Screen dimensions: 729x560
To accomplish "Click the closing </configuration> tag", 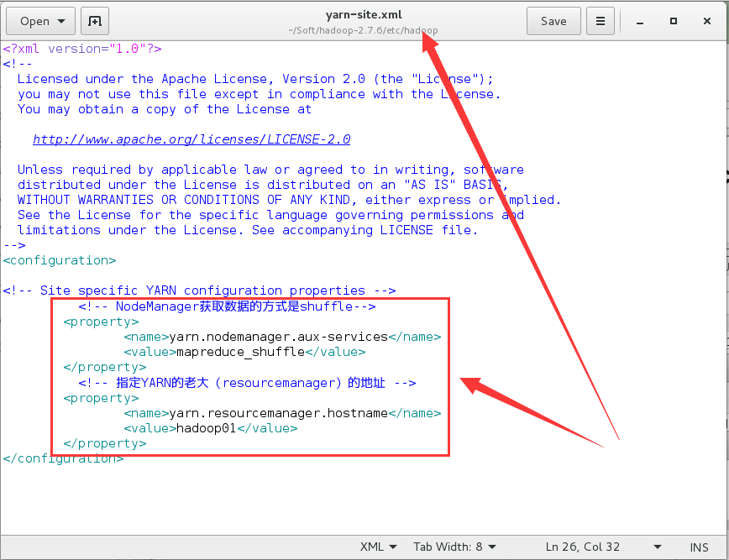I will [x=63, y=458].
